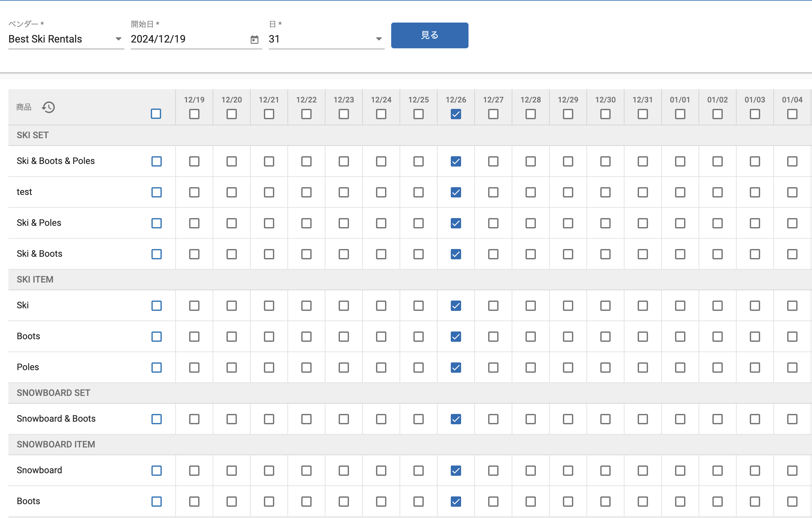This screenshot has height=518, width=812.
Task: Check 12/31 for the Poles row
Action: 643,367
